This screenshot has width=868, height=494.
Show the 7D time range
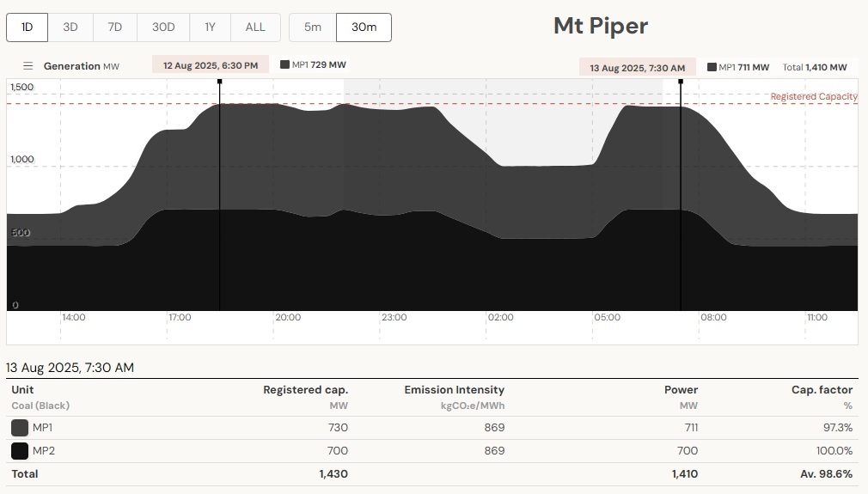tap(114, 27)
